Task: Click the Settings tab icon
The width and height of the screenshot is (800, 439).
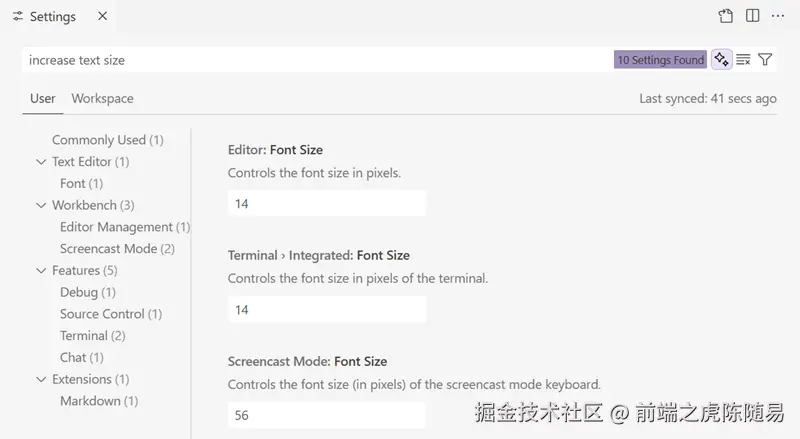Action: 18,17
